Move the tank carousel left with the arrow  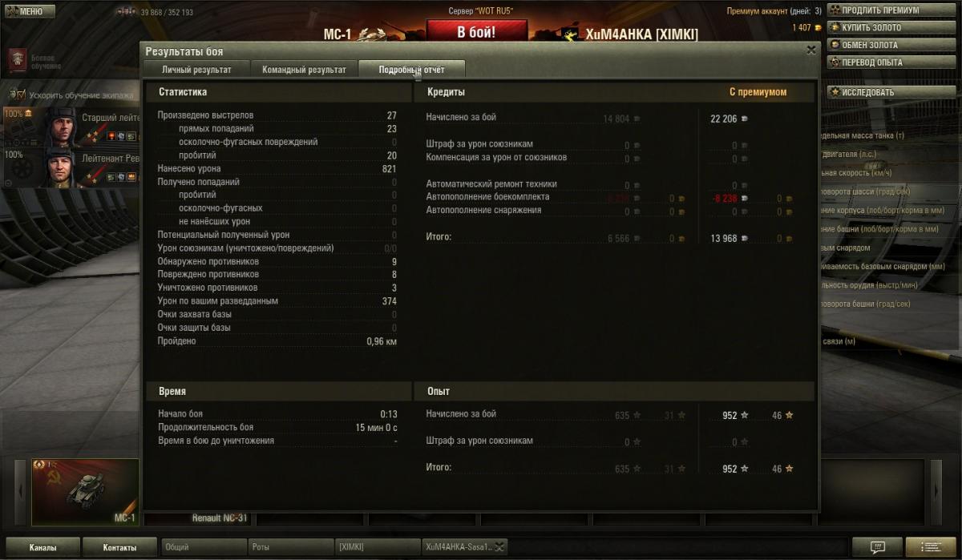22,492
